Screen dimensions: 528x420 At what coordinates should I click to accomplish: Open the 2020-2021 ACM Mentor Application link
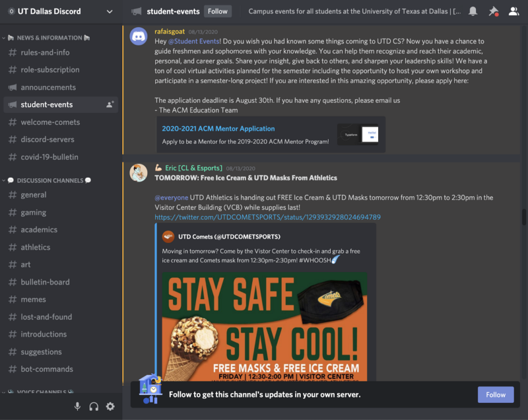click(x=218, y=129)
